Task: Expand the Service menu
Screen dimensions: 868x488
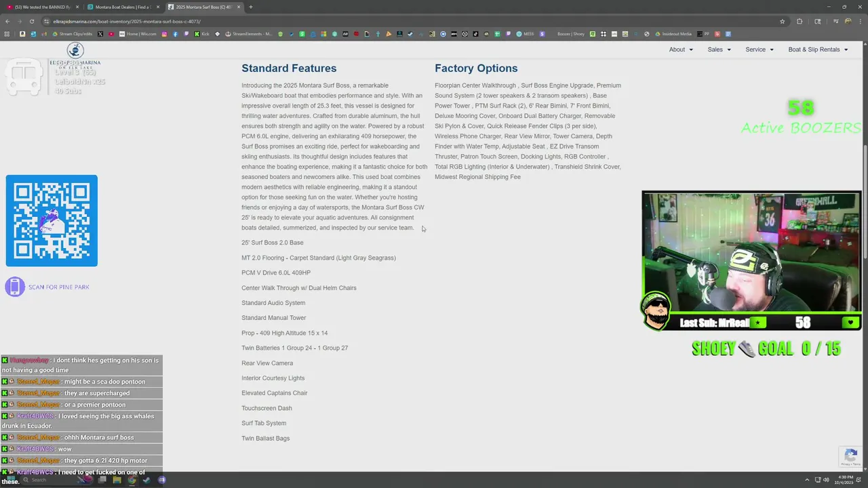Action: click(x=759, y=49)
